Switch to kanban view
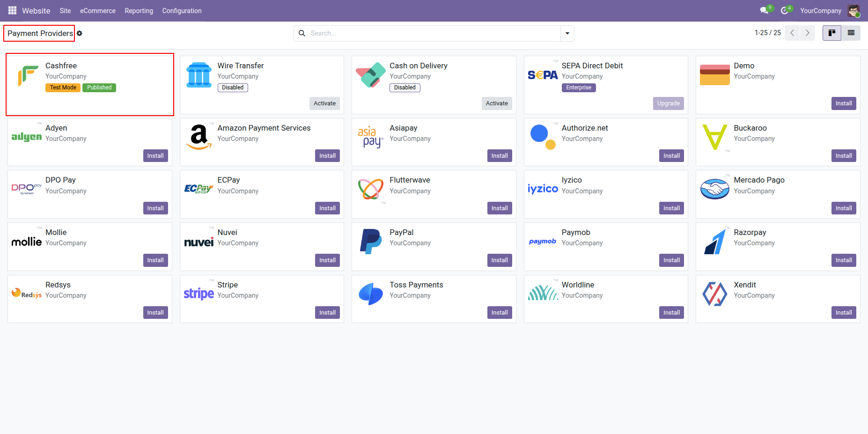This screenshot has width=868, height=434. click(x=832, y=33)
